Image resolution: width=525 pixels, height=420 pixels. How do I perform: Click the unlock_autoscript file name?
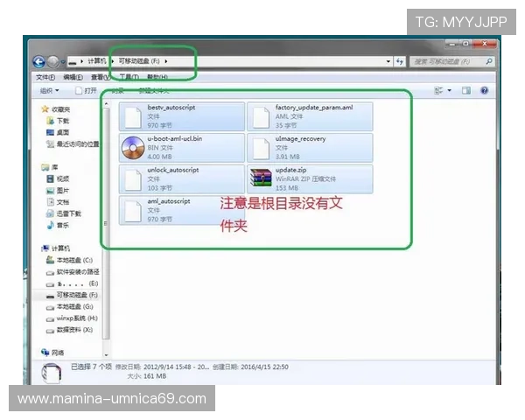click(x=172, y=170)
